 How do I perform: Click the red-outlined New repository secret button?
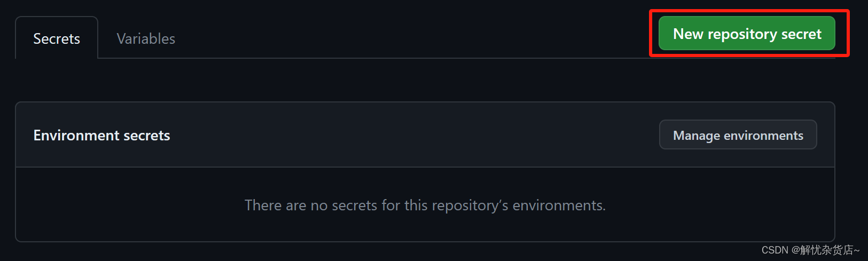(x=747, y=34)
